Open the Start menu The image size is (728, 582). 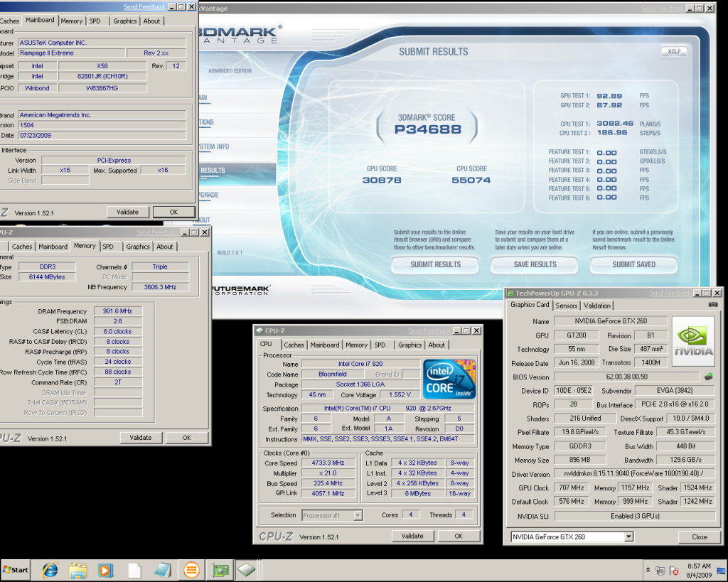tap(16, 570)
